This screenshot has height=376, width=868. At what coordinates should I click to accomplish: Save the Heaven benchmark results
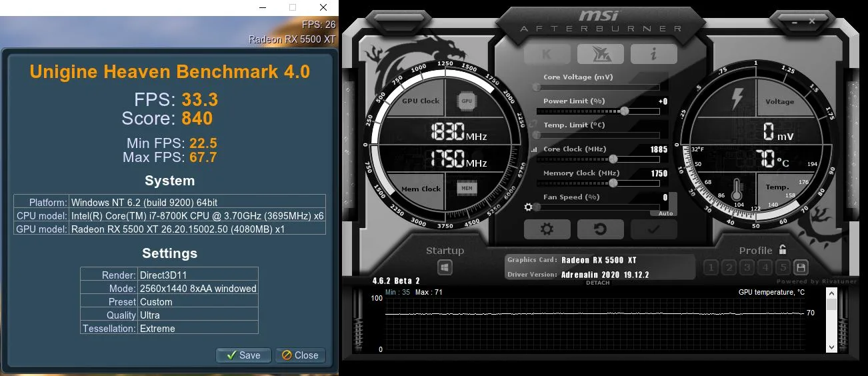tap(243, 355)
